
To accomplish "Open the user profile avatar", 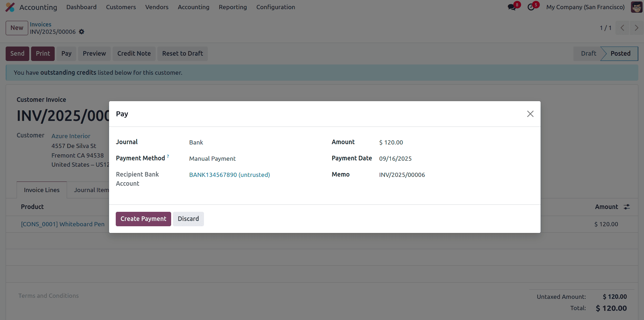I will tap(636, 7).
